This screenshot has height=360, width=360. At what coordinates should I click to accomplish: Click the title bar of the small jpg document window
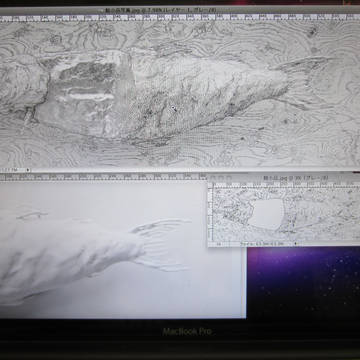tap(284, 178)
